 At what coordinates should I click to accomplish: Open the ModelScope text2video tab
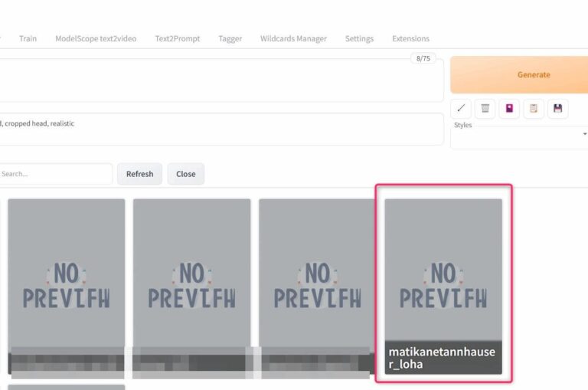coord(96,38)
